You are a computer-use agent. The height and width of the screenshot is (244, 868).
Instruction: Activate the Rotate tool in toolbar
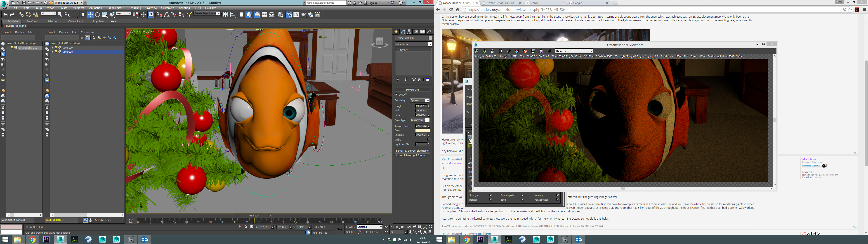(x=98, y=14)
